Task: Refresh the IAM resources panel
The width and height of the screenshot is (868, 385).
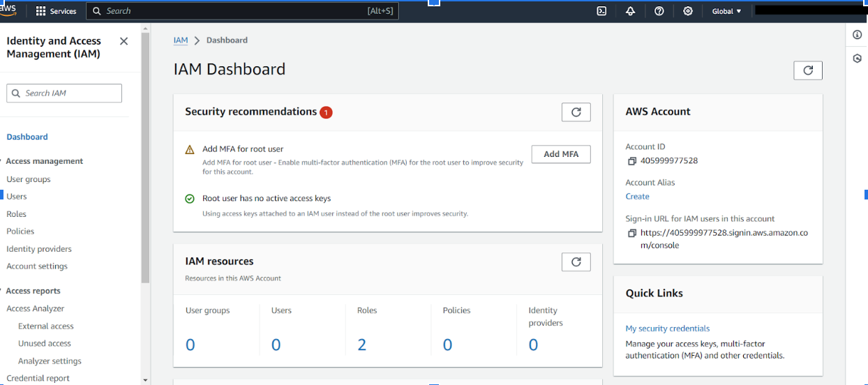Action: [x=576, y=262]
